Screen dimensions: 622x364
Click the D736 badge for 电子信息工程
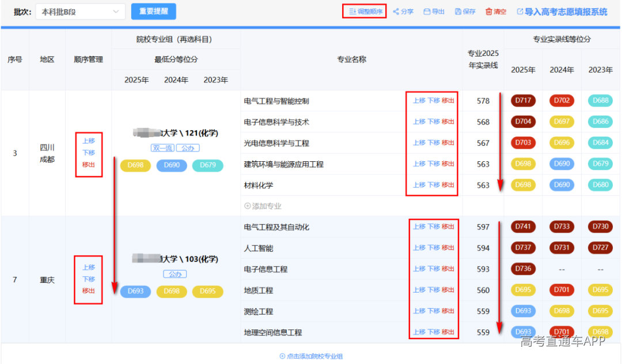click(x=523, y=269)
